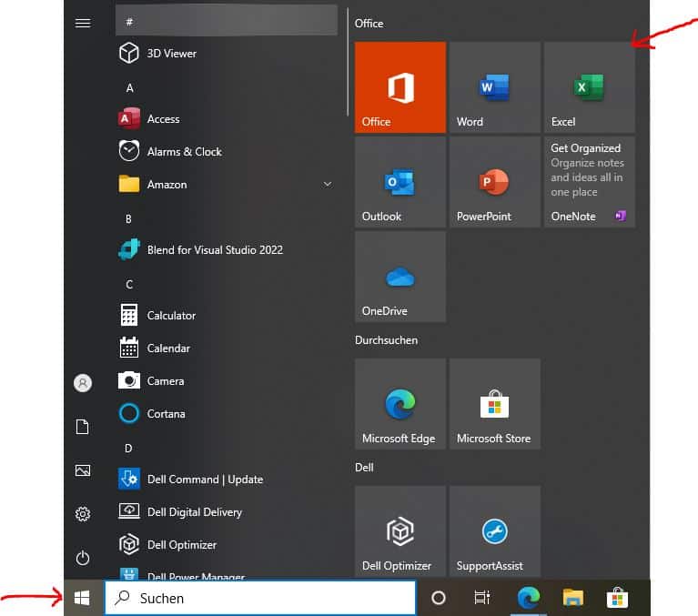Open the Outlook tile
Screen dimensions: 698x616
(400, 182)
